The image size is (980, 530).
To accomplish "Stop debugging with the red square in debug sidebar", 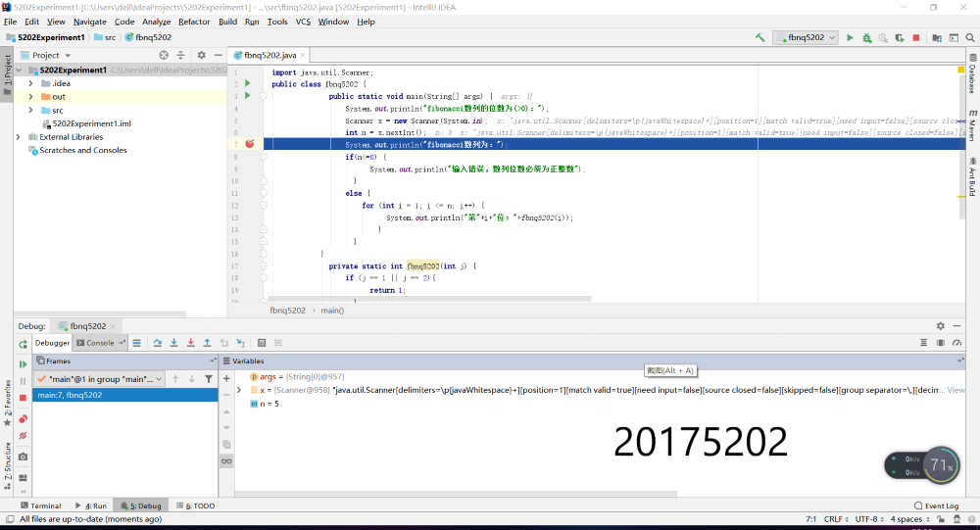I will (x=24, y=398).
